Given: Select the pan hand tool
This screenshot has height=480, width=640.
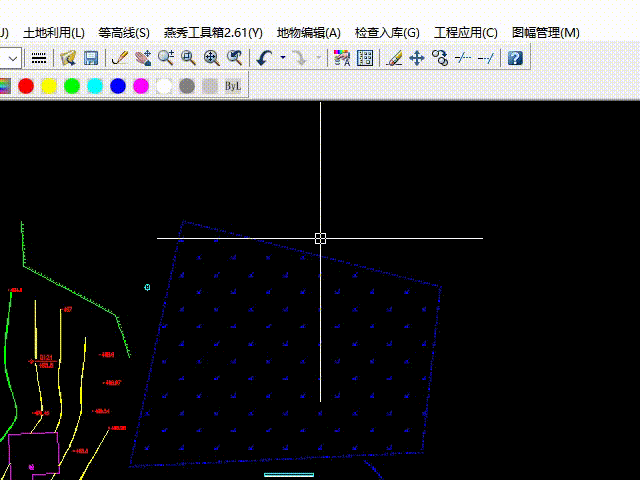Looking at the screenshot, I should point(143,58).
